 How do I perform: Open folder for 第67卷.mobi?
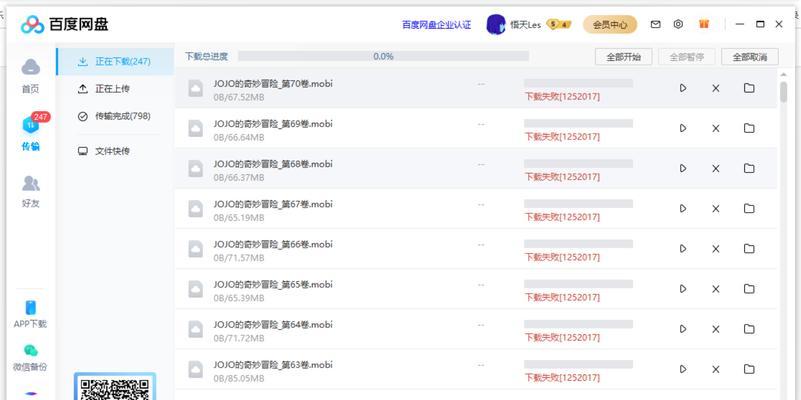(x=749, y=208)
